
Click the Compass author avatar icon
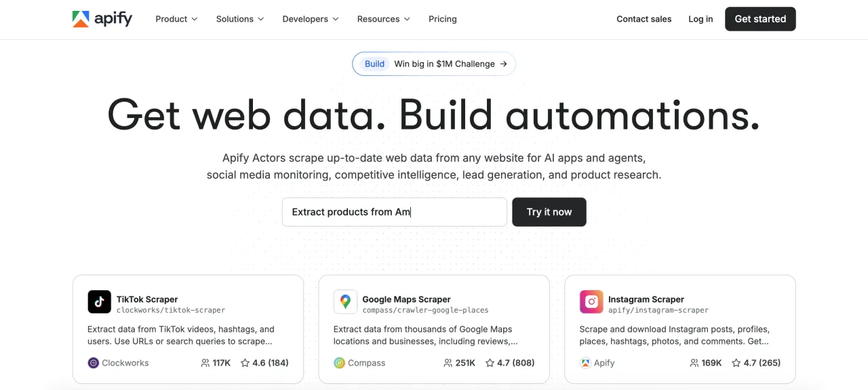tap(340, 363)
